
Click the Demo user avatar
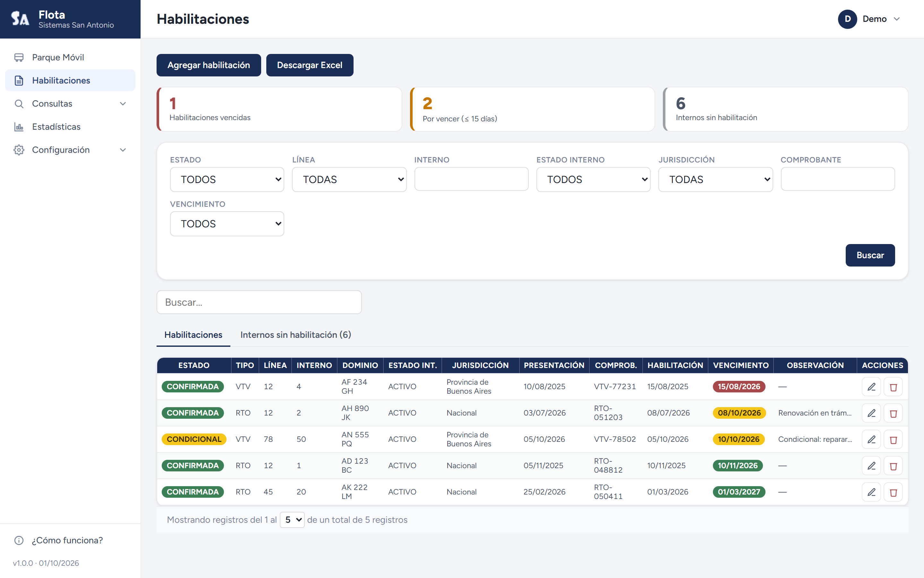pyautogui.click(x=847, y=19)
